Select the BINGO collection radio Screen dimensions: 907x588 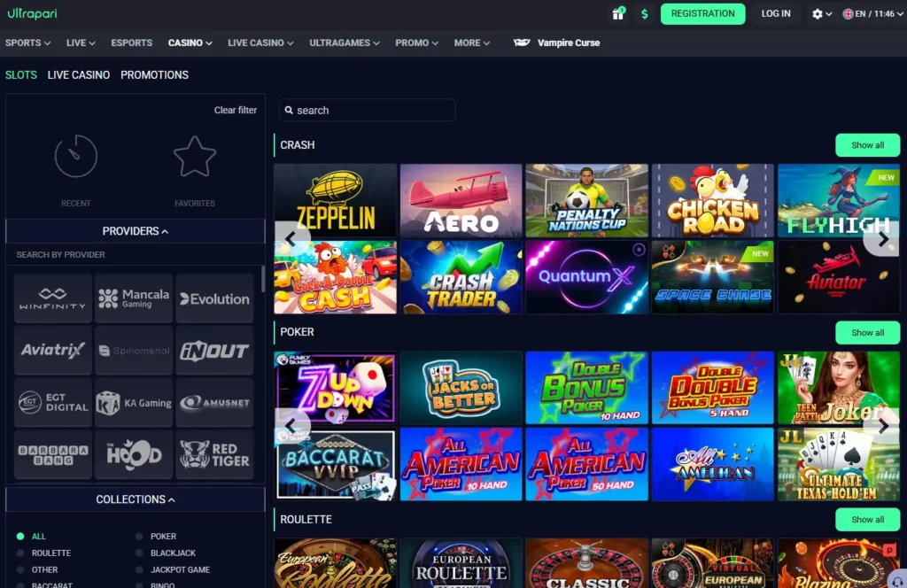click(139, 585)
